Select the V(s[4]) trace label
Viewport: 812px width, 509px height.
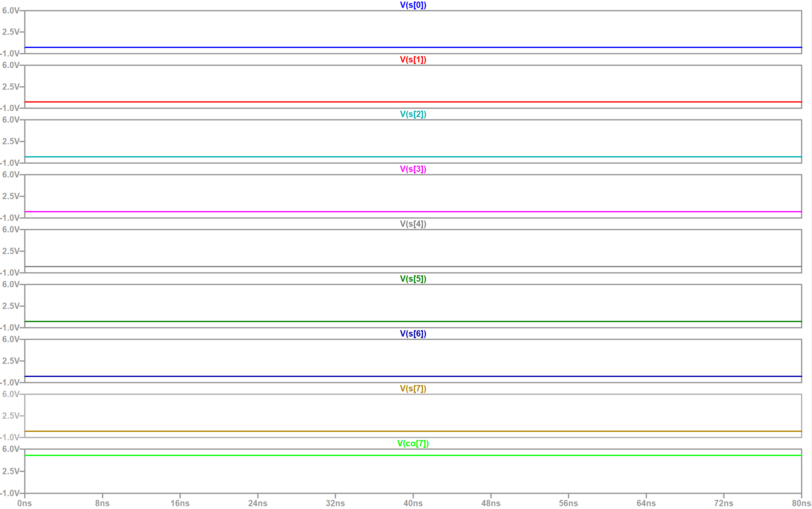(x=413, y=224)
